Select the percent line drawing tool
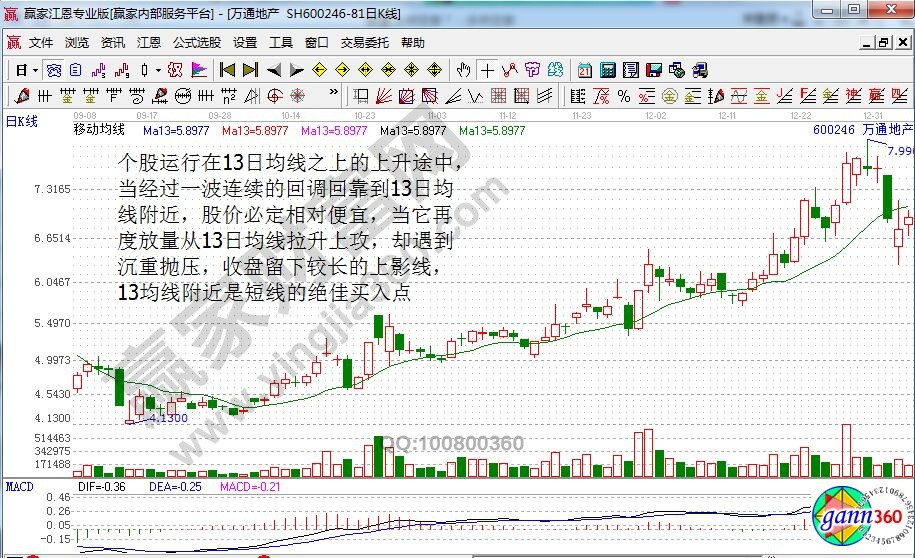 pos(624,96)
